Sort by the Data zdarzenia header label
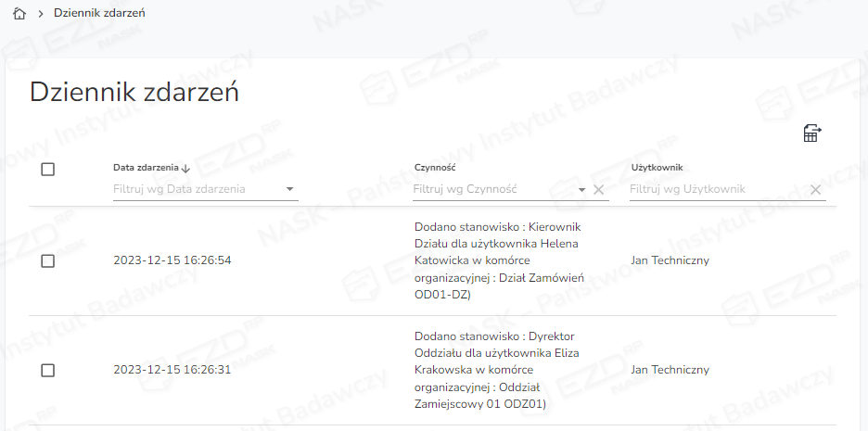The width and height of the screenshot is (868, 431). 146,168
